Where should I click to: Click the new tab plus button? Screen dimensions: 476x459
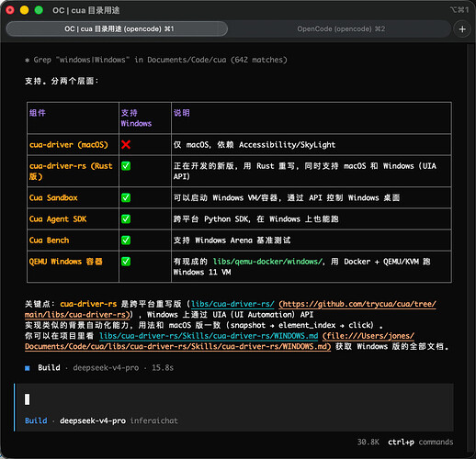(x=462, y=29)
